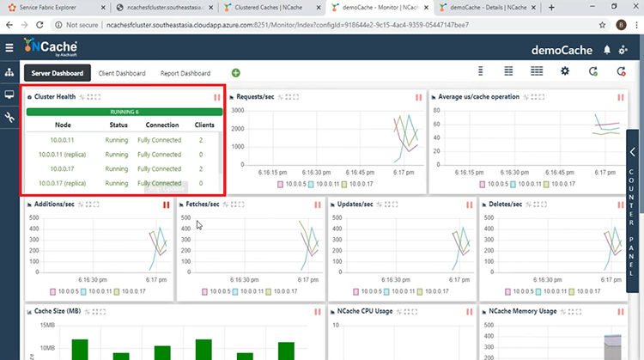This screenshot has height=360, width=644.
Task: Pause updates on Requests/sec chart
Action: point(418,97)
